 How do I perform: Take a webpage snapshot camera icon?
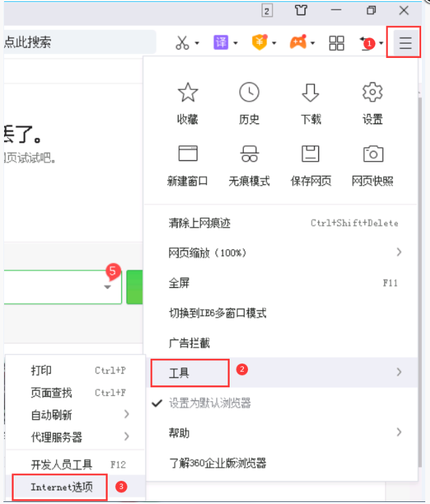(x=372, y=153)
